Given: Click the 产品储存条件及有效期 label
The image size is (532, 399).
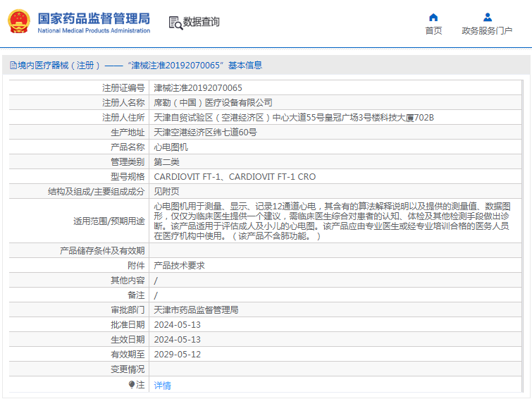Looking at the screenshot, I should pyautogui.click(x=102, y=250).
